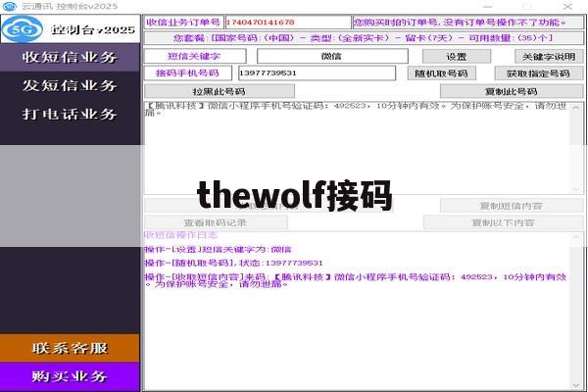Copy number with 复制此号码
The width and height of the screenshot is (588, 392).
[512, 91]
